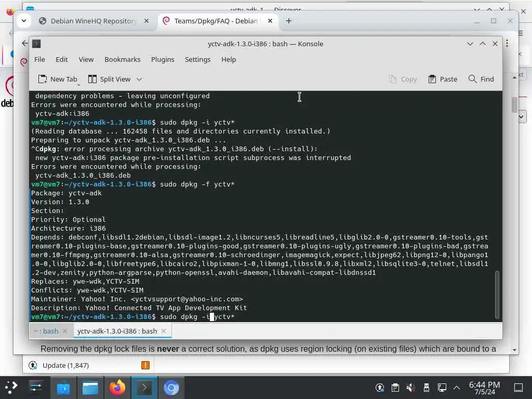Open a new browser tab with plus
This screenshot has width=532, height=399.
coord(289,21)
